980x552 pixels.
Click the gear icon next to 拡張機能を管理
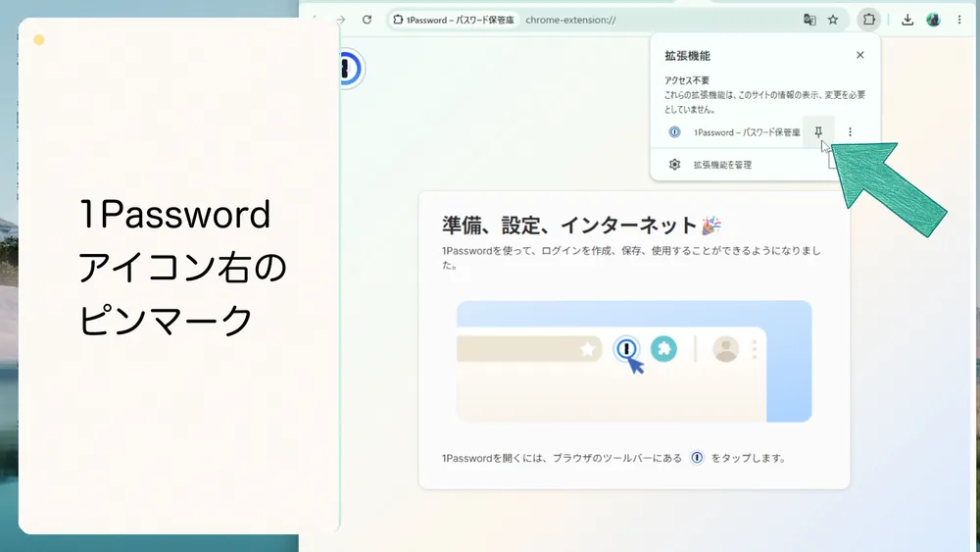674,165
